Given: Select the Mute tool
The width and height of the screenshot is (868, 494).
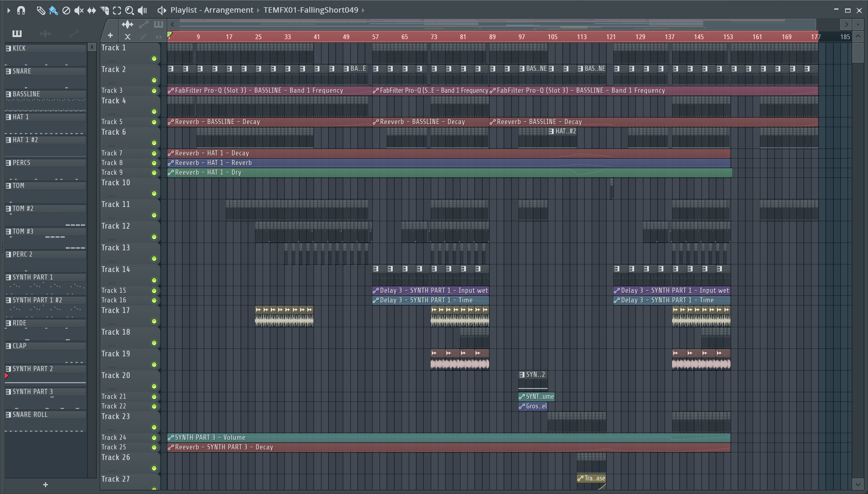Looking at the screenshot, I should point(79,11).
